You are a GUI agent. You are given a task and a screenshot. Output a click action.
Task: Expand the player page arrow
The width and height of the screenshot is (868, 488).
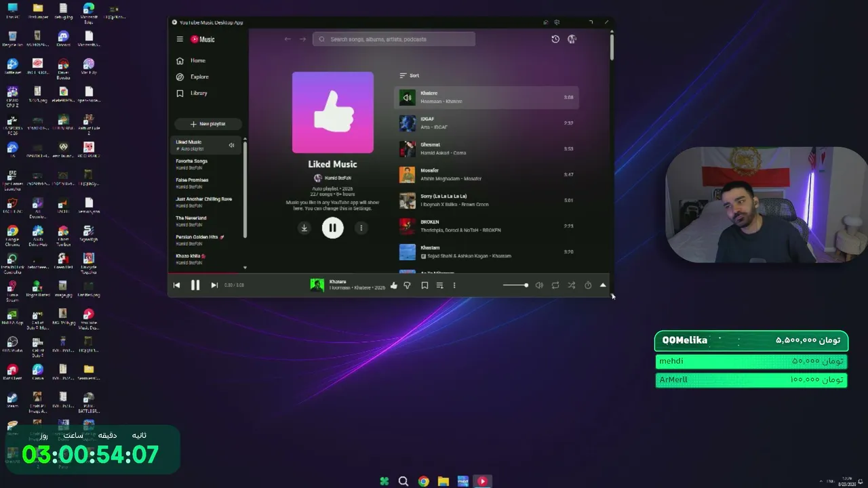603,285
